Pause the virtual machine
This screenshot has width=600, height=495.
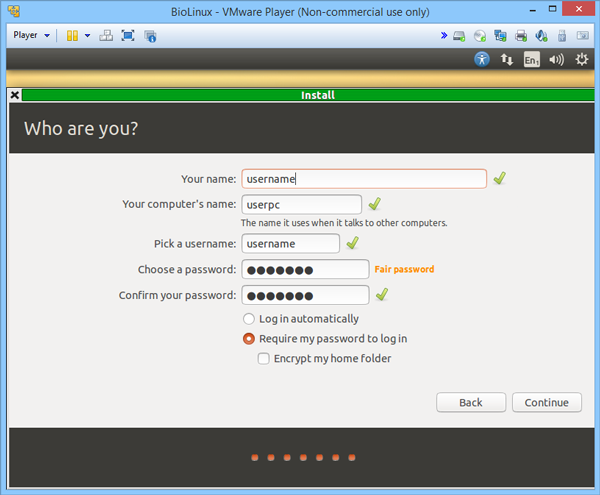click(72, 36)
